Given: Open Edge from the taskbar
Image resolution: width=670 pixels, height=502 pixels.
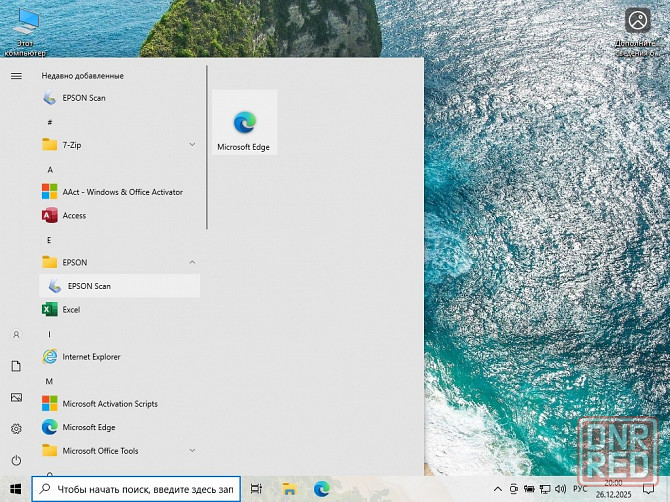Looking at the screenshot, I should coord(322,489).
